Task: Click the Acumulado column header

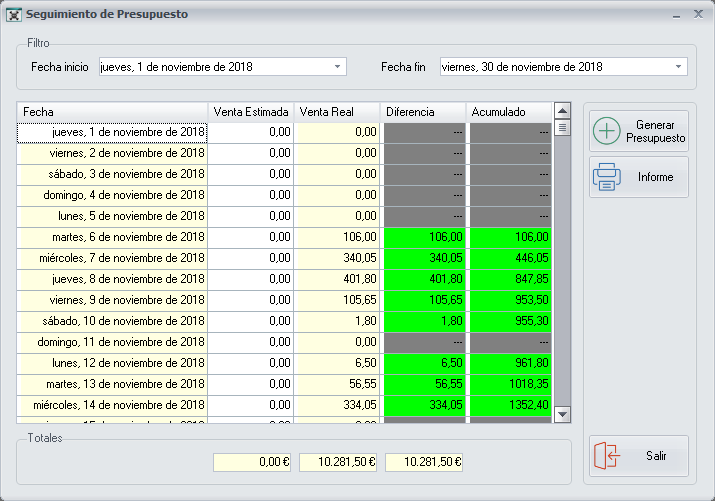Action: coord(509,111)
